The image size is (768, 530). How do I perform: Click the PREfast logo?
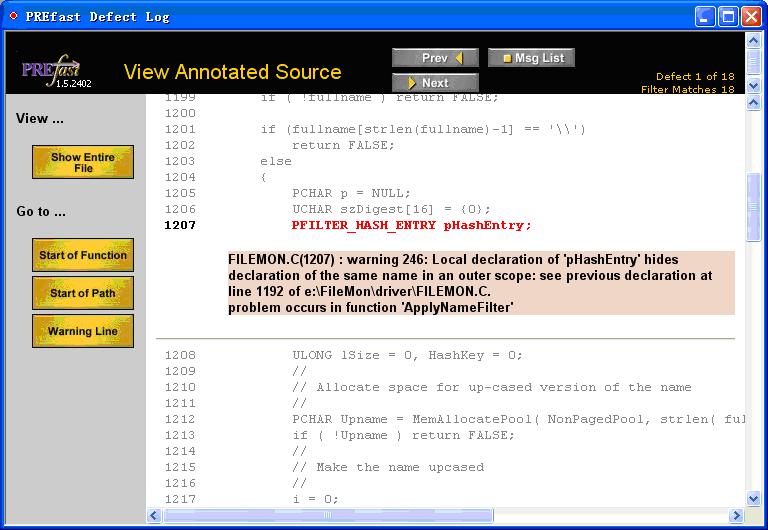pyautogui.click(x=51, y=70)
